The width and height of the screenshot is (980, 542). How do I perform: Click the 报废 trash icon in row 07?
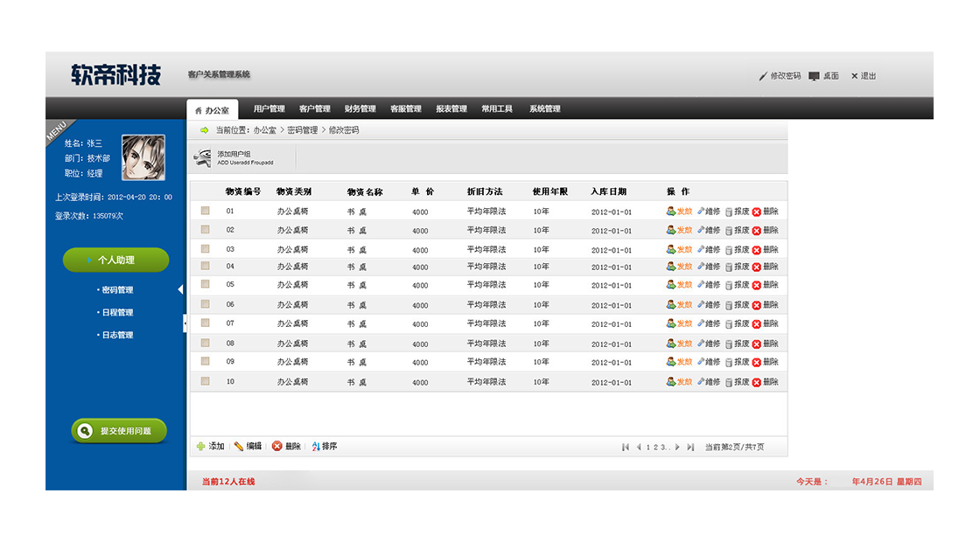tap(729, 324)
